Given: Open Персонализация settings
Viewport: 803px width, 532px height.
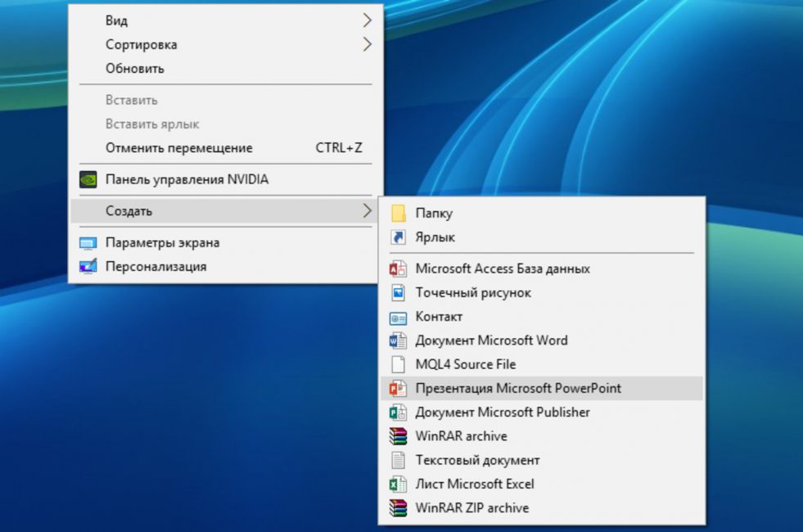Looking at the screenshot, I should click(x=225, y=267).
